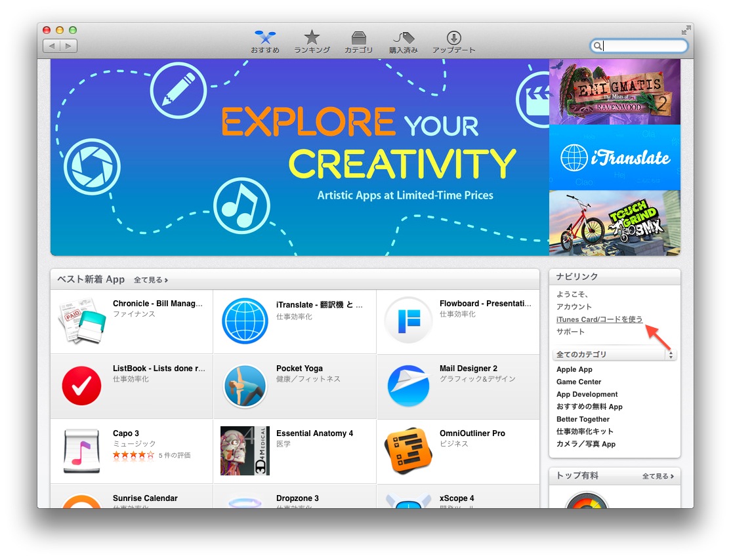Click Chronicle - Bill Manag... title
This screenshot has width=731, height=560.
(x=157, y=304)
